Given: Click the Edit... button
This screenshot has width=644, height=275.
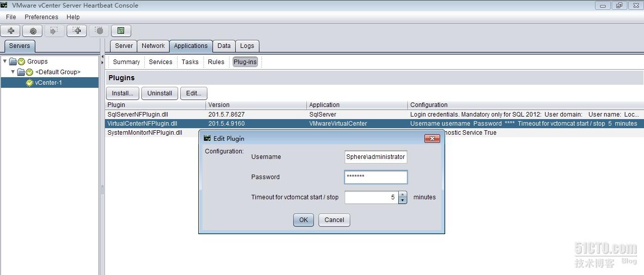Looking at the screenshot, I should (194, 93).
